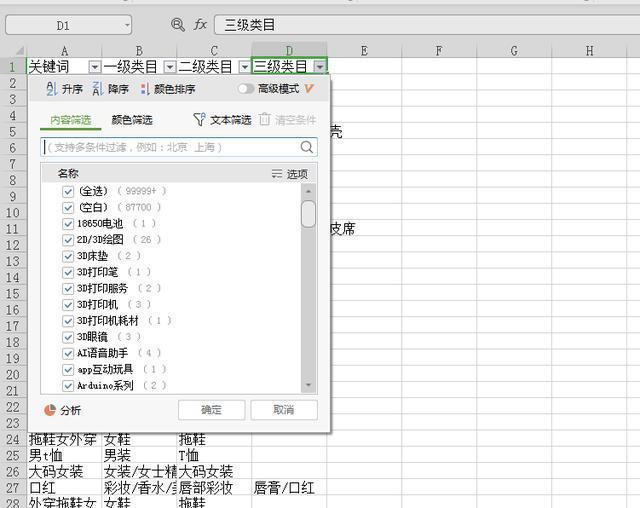Screen dimensions: 640x508
Task: Uncheck app互动玩具 checkbox
Action: pyautogui.click(x=68, y=369)
